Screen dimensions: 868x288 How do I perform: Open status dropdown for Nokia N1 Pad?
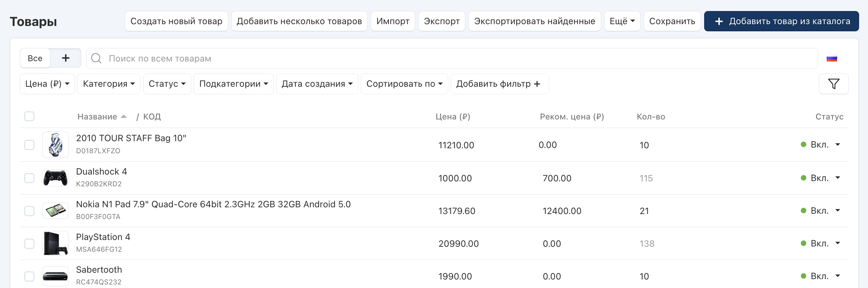point(838,210)
